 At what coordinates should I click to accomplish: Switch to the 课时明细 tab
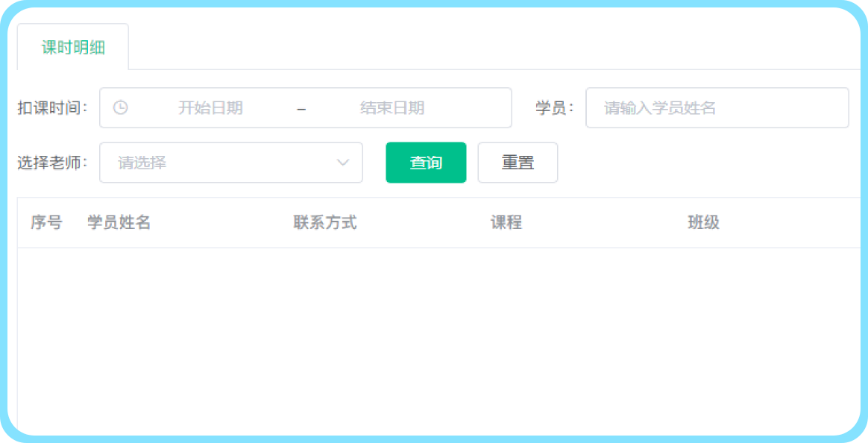(73, 48)
